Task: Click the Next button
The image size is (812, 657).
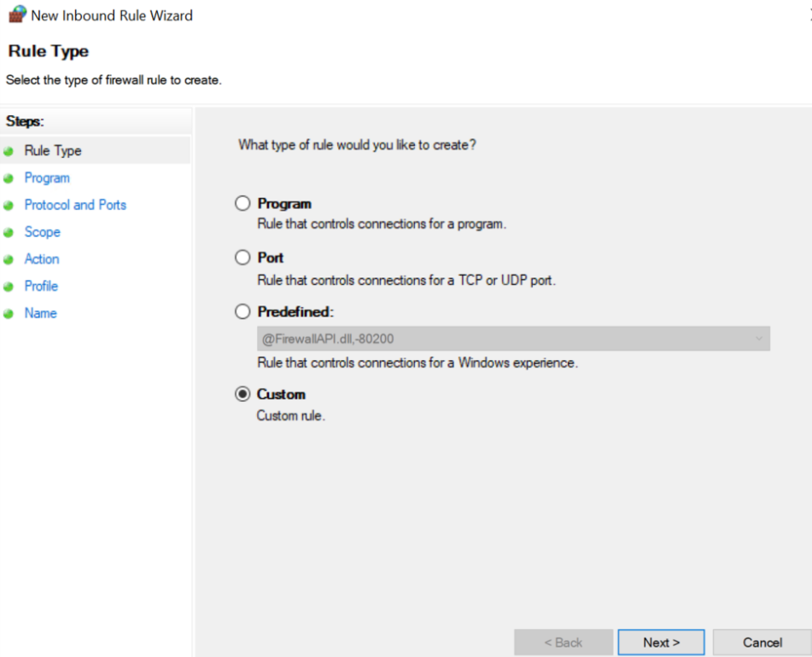Action: pos(662,642)
